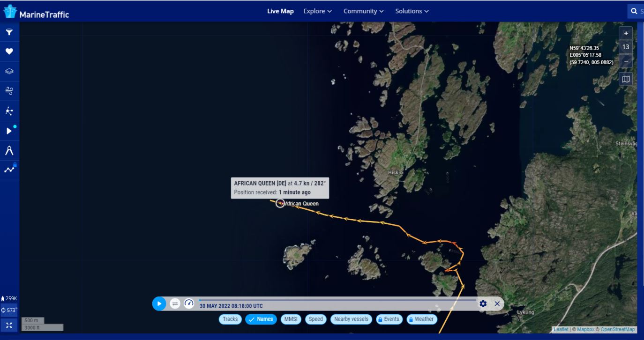Viewport: 644px width, 340px height.
Task: Open the wind weather icon
Action: pos(9,91)
